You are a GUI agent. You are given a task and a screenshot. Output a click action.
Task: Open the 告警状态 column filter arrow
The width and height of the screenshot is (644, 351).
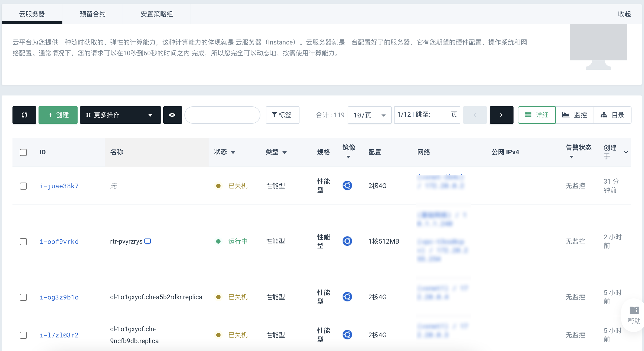572,157
